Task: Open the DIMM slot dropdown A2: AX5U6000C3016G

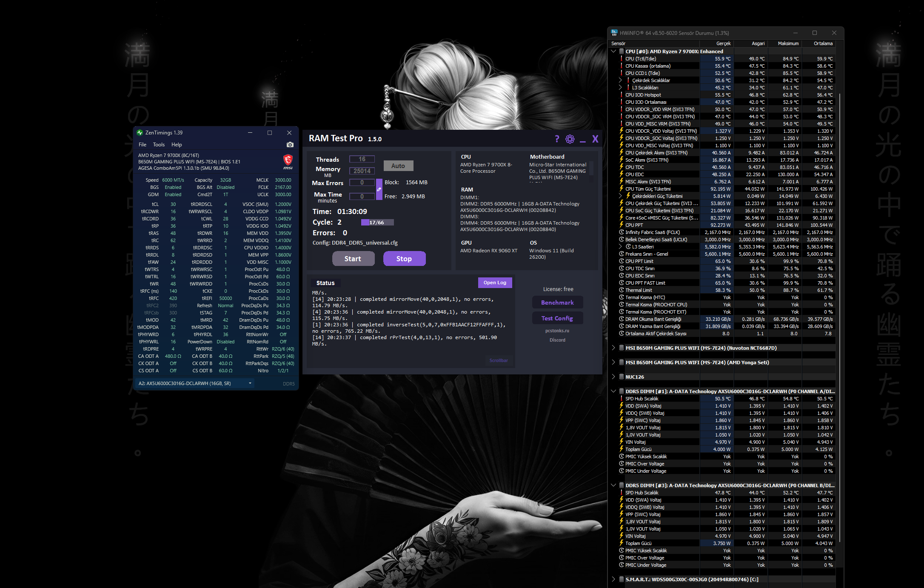Action: coord(195,383)
